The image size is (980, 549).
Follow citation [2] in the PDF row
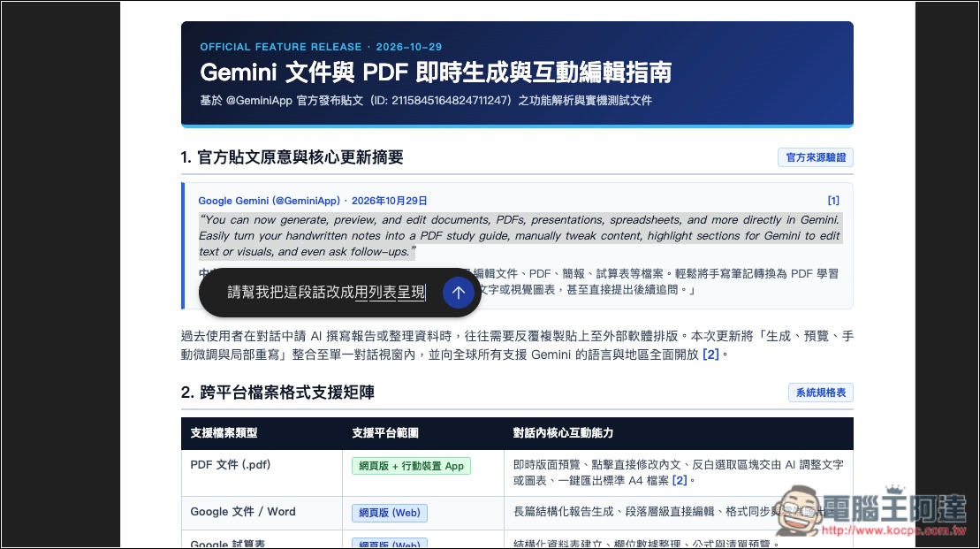click(680, 480)
